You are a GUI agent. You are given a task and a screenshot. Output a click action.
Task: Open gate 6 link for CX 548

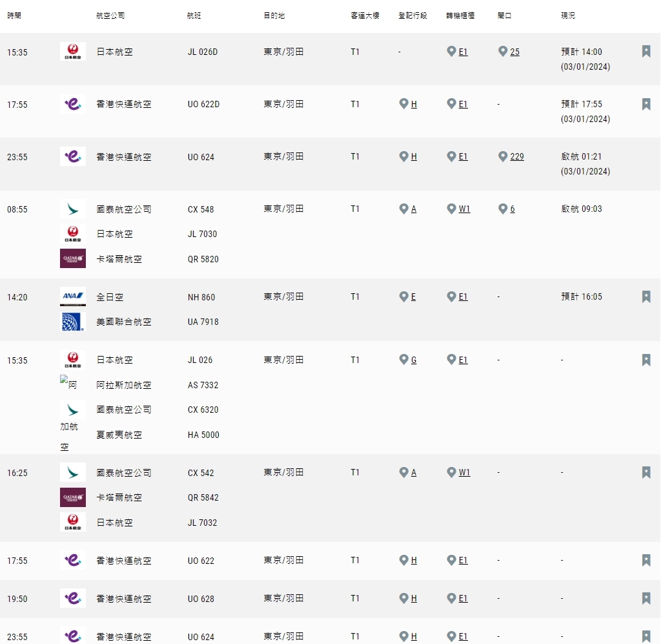[x=513, y=209]
